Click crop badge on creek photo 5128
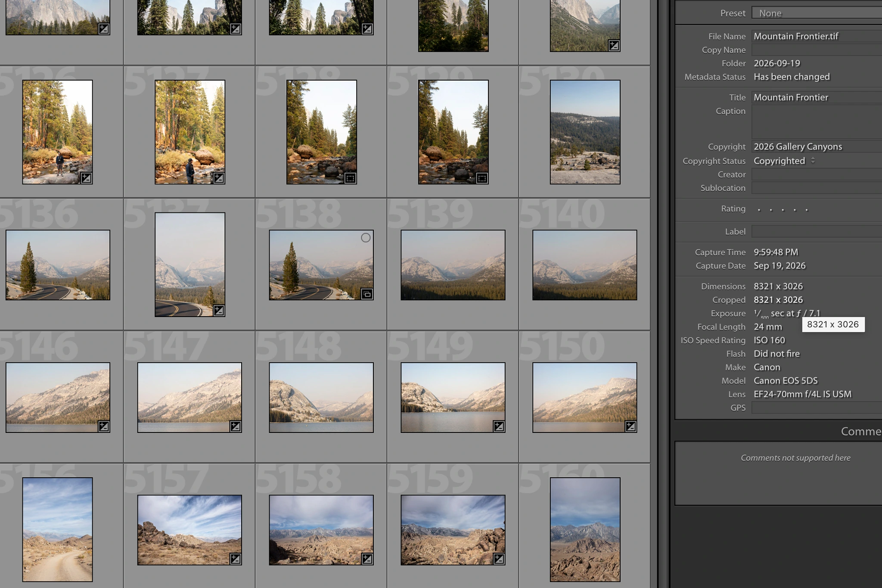The height and width of the screenshot is (588, 882). (x=350, y=178)
